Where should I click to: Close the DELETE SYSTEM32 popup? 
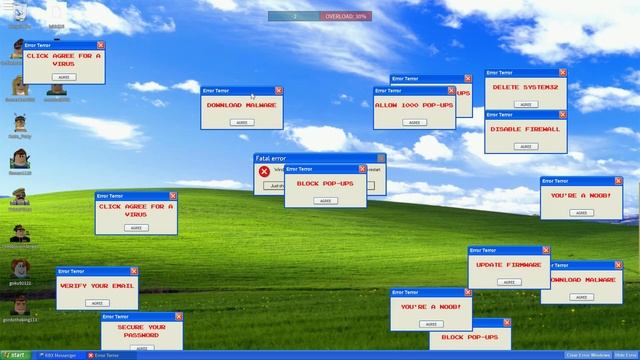click(x=562, y=73)
